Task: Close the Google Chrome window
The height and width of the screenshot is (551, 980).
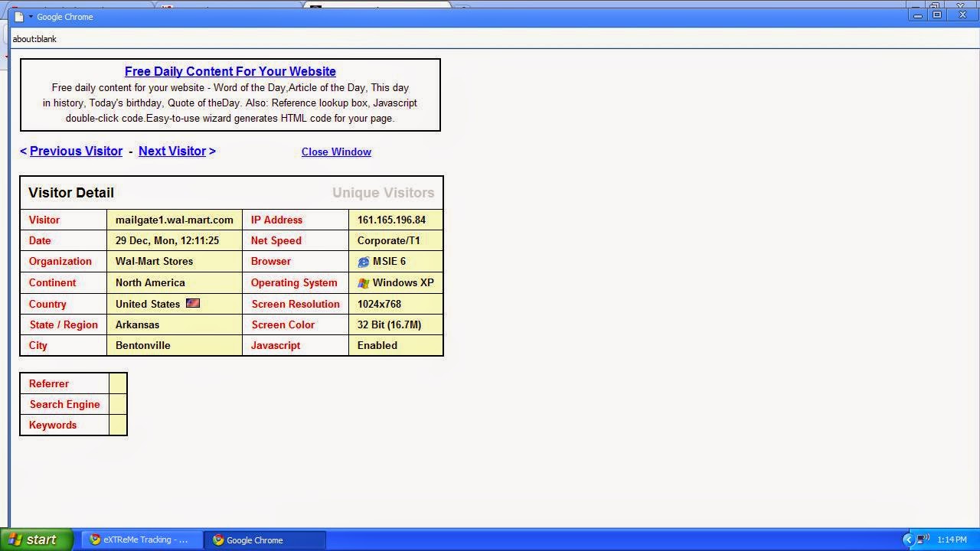Action: point(962,15)
